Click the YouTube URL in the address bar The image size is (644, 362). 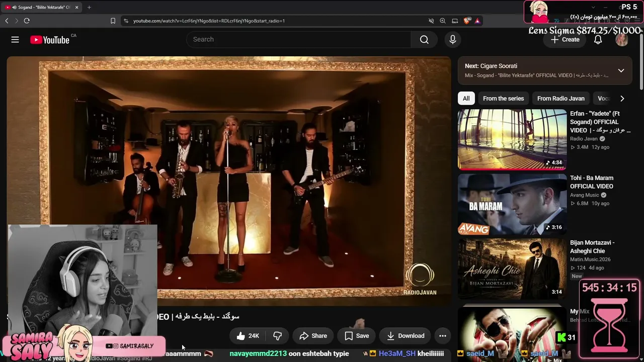(x=209, y=21)
